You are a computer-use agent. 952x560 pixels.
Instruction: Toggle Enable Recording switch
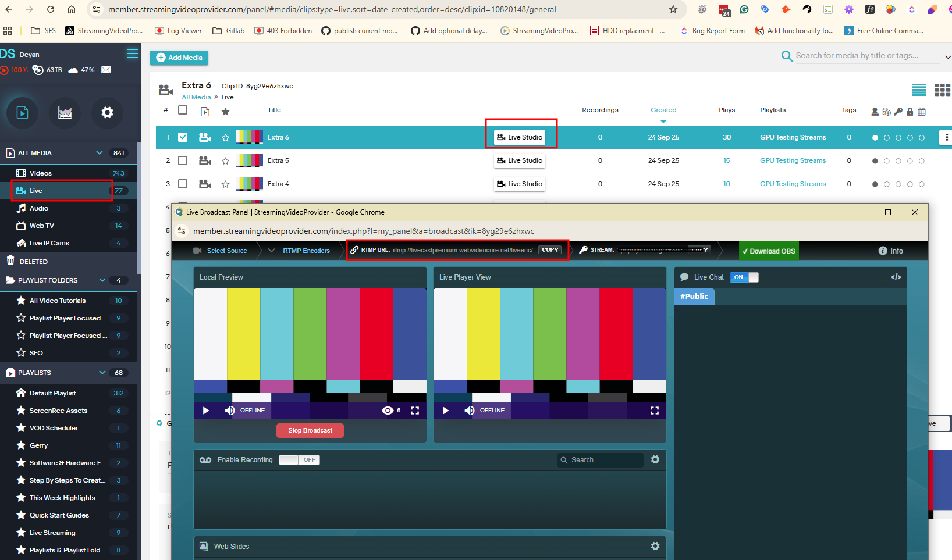coord(299,460)
